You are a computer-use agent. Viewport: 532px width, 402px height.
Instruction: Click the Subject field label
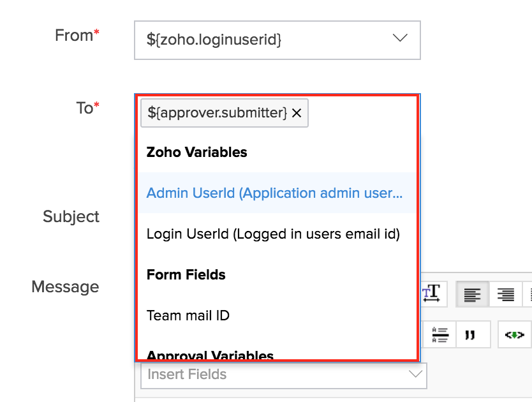click(71, 216)
